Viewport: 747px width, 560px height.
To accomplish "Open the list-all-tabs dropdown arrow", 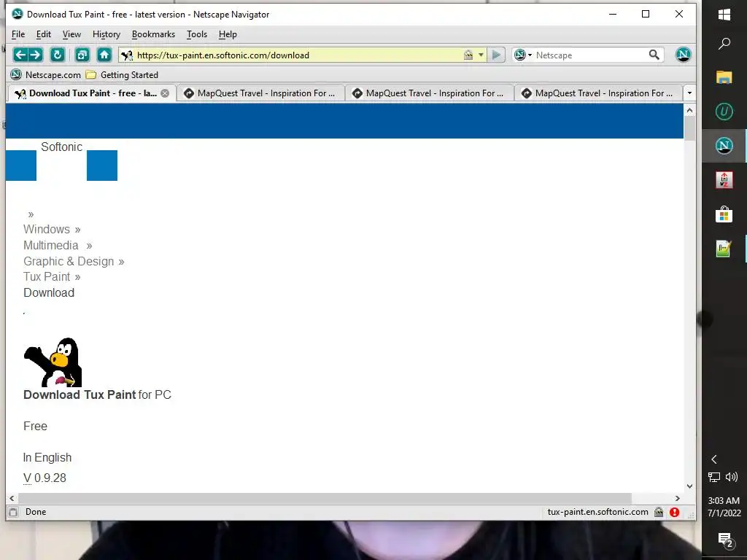I will tap(689, 93).
